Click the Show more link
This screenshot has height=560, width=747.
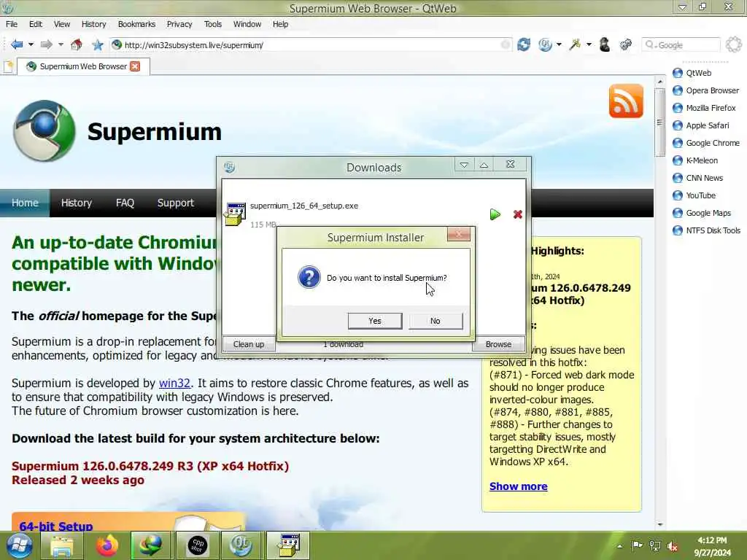tap(519, 486)
